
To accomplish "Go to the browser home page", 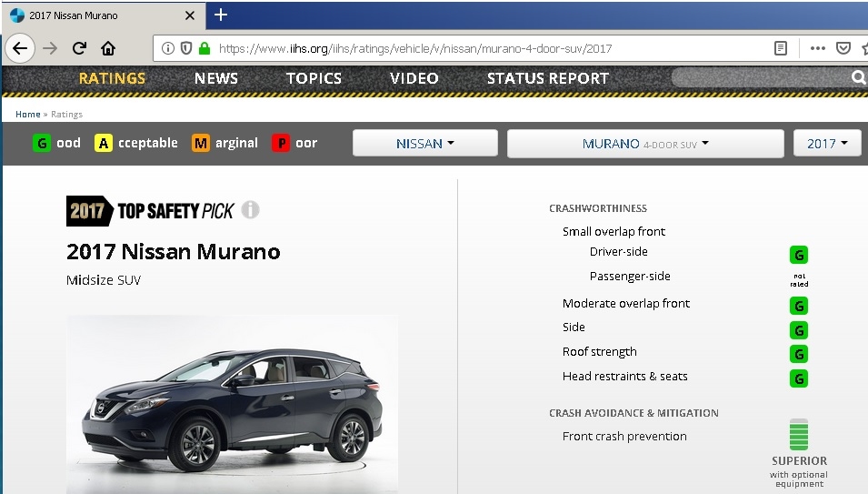I will (x=108, y=48).
